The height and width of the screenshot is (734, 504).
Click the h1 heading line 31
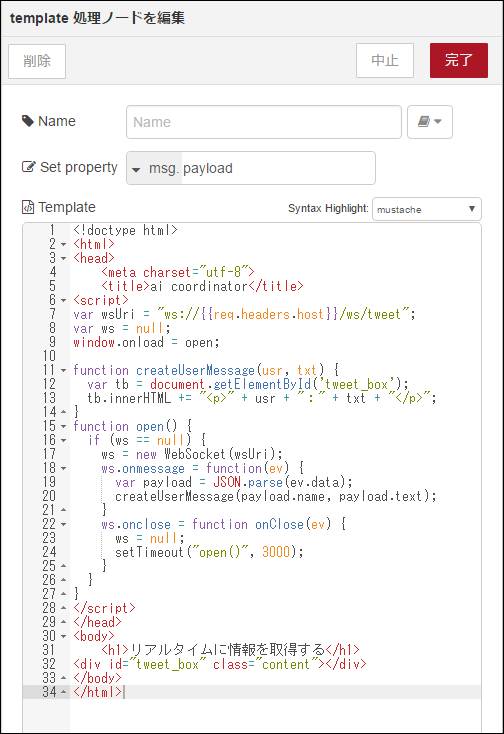coord(231,650)
